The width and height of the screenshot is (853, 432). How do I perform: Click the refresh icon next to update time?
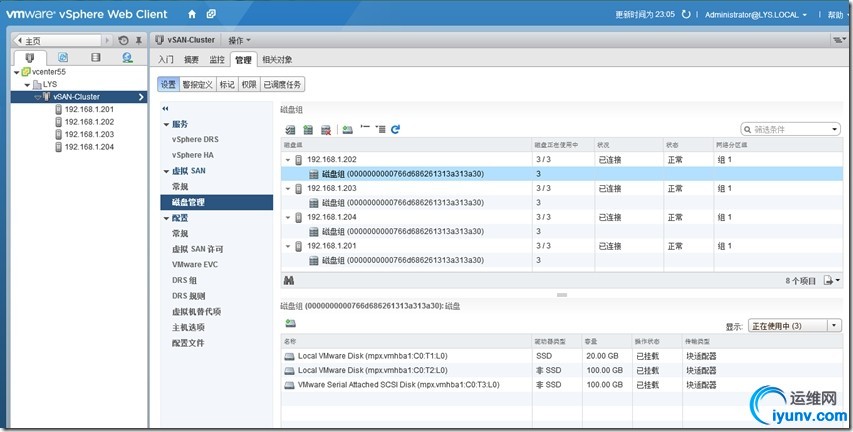click(687, 15)
